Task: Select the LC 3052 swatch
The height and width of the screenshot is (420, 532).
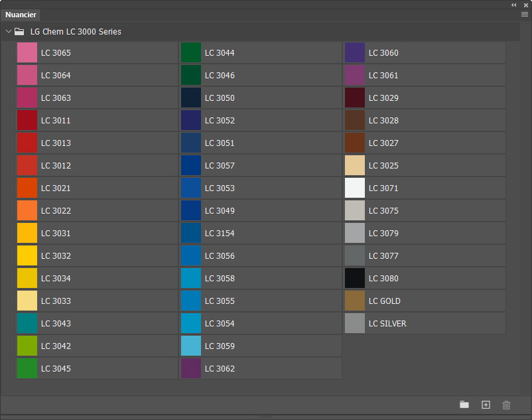Action: pos(191,120)
